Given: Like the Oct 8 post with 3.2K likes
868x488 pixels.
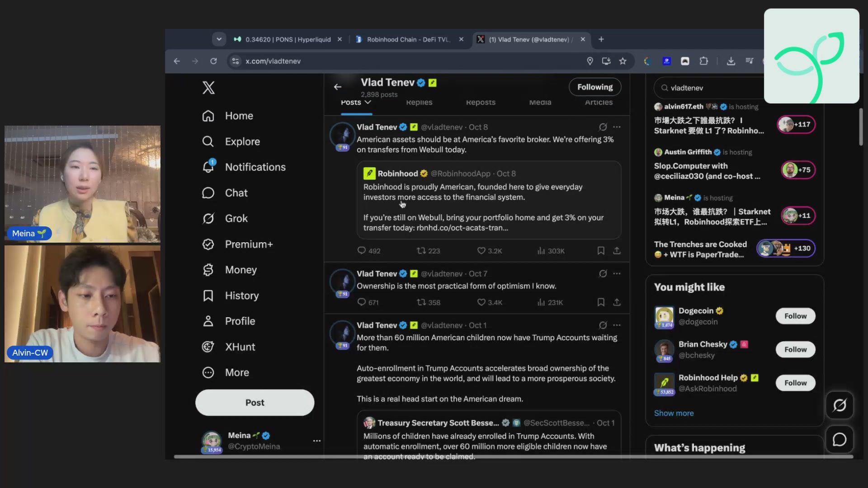Looking at the screenshot, I should point(490,251).
